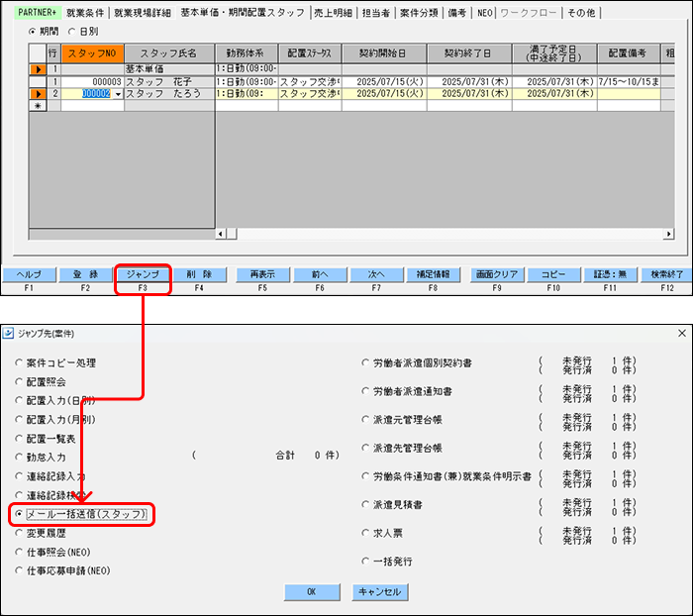Open the スタッフNO dropdown arrow for 000002
693x616 pixels.
[x=118, y=94]
